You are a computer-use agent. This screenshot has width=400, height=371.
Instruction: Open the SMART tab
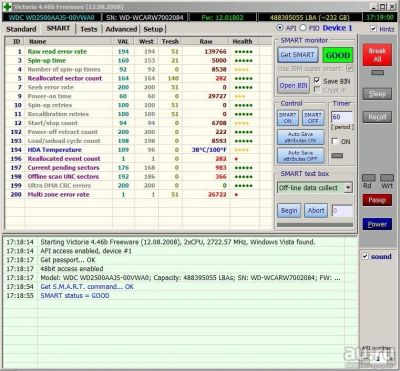58,29
